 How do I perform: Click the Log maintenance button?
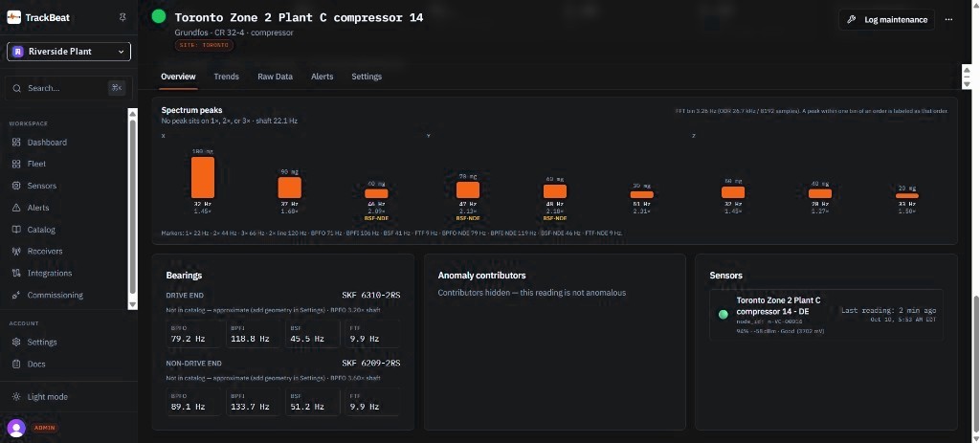(886, 19)
